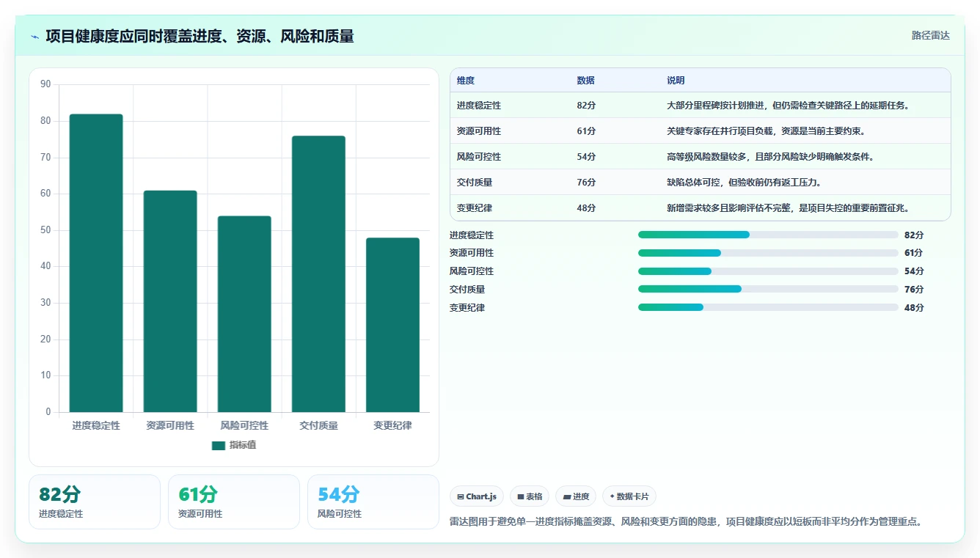Click the footer note starting 雷达图用于避免

tap(685, 522)
